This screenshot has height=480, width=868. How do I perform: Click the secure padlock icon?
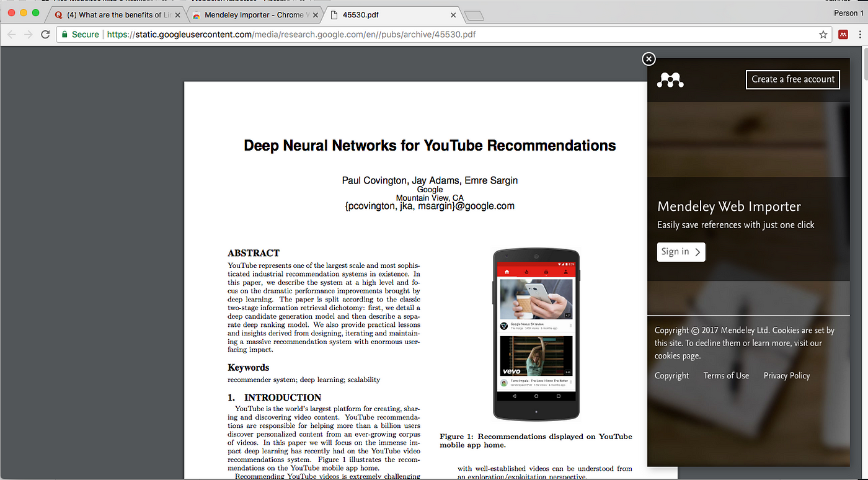click(64, 35)
